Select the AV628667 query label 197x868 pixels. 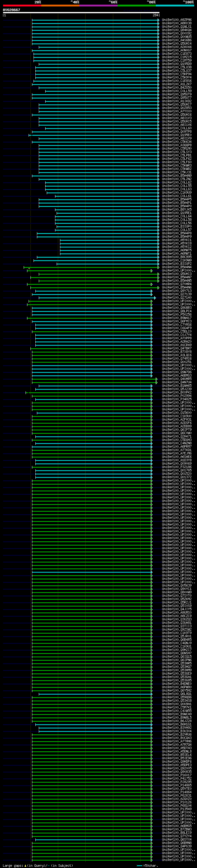11,10
